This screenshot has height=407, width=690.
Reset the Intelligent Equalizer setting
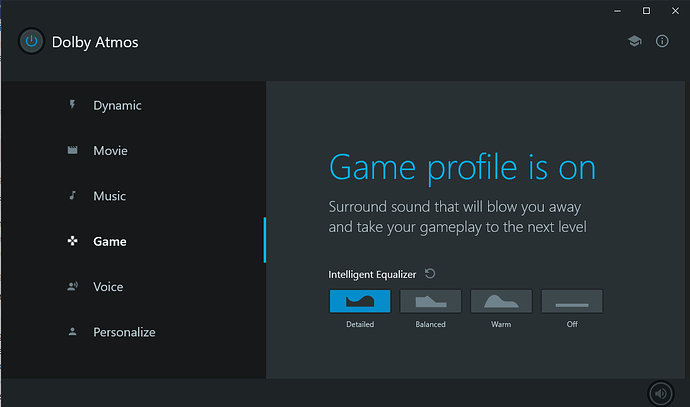[x=430, y=273]
